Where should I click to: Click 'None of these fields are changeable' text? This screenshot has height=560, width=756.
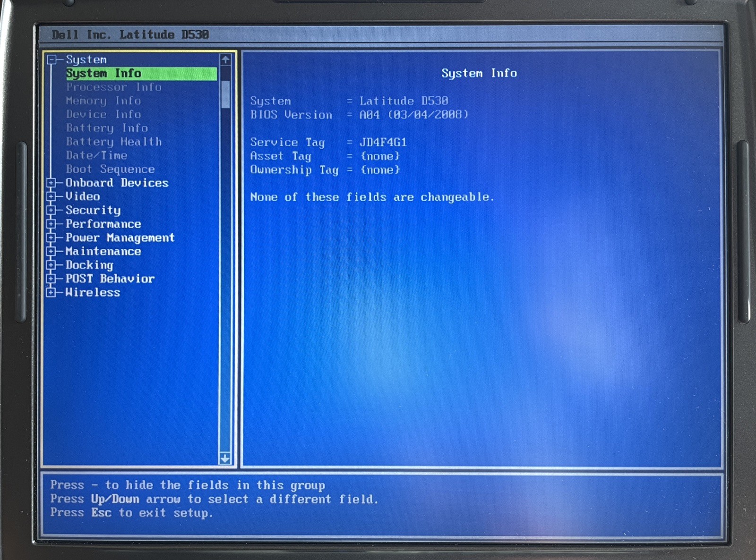pos(372,197)
